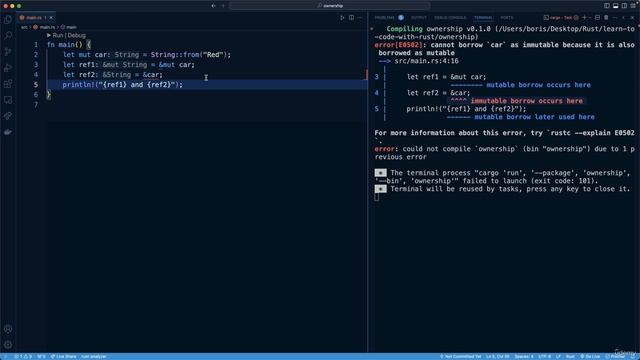This screenshot has width=640, height=360.
Task: Open Spaces: 4 indentation setting
Action: coord(524,356)
